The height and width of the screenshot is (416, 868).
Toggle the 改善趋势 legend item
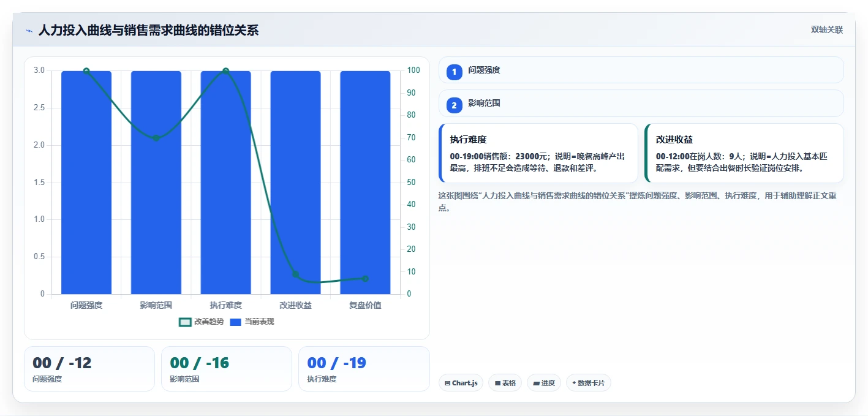(x=202, y=322)
